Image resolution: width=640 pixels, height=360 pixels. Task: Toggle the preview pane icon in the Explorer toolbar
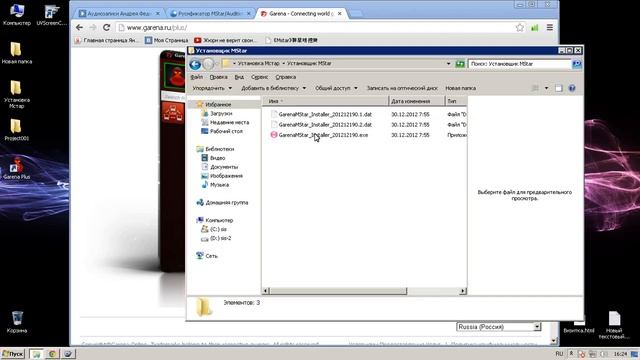[x=559, y=88]
